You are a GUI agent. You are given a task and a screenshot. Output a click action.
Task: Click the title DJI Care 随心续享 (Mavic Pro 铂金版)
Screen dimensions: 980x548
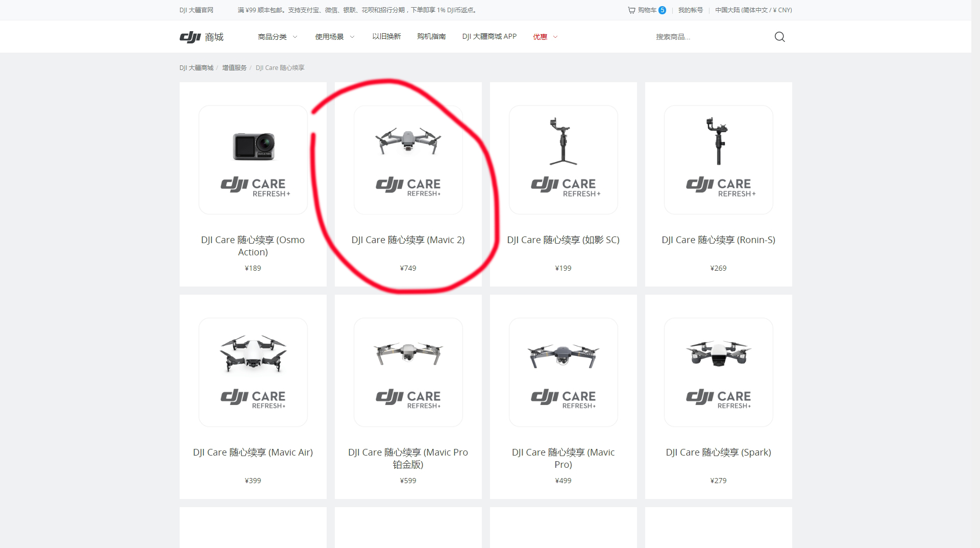[x=408, y=458]
